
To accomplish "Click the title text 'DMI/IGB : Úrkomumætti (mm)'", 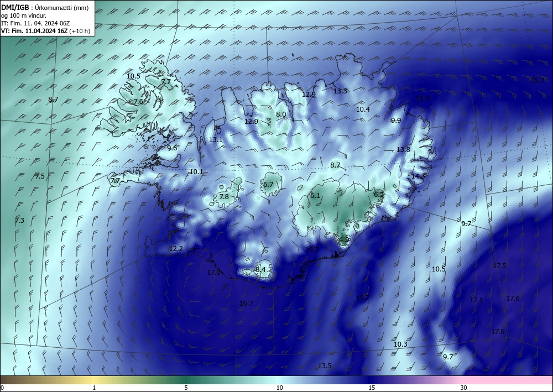I will click(x=45, y=7).
